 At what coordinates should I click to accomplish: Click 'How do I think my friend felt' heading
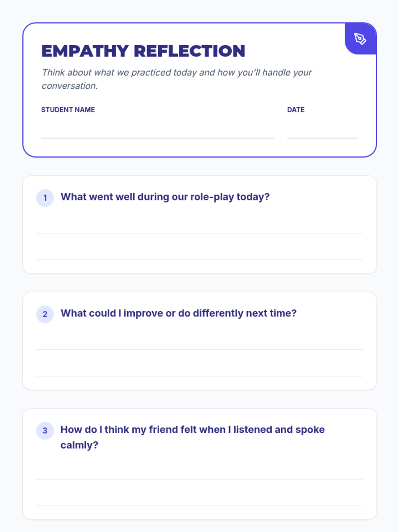coord(193,430)
